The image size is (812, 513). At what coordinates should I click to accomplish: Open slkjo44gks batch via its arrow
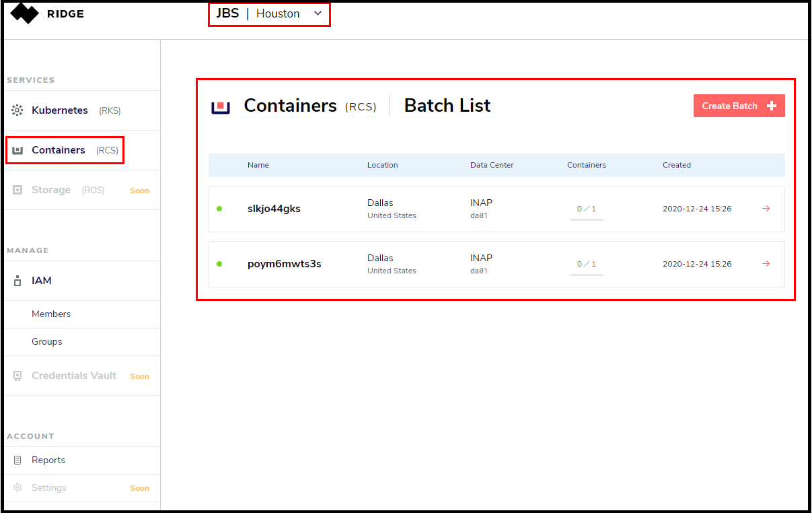pyautogui.click(x=766, y=209)
